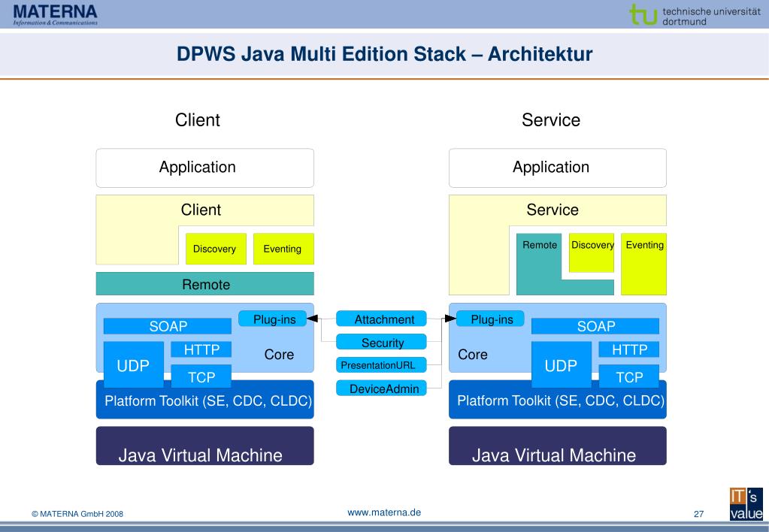Select the Client column heading
This screenshot has height=532, width=769.
[197, 120]
